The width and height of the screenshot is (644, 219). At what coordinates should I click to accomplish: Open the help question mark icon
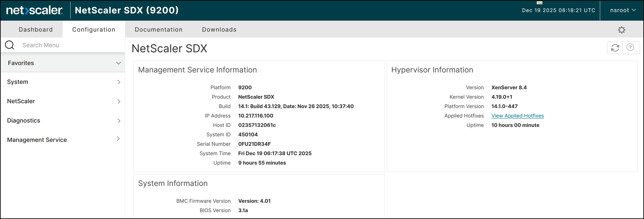click(x=631, y=47)
